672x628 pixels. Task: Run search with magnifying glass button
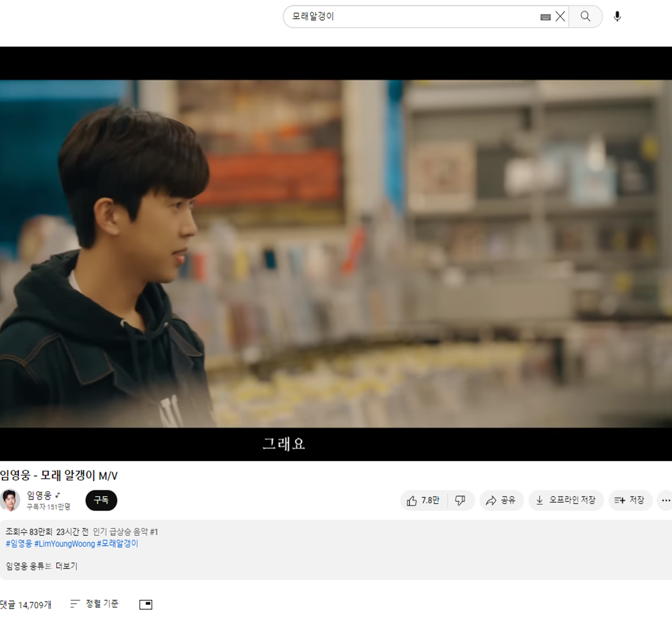(585, 16)
